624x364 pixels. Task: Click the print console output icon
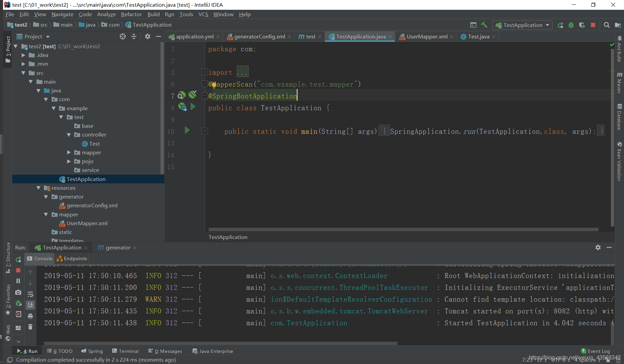(x=30, y=316)
